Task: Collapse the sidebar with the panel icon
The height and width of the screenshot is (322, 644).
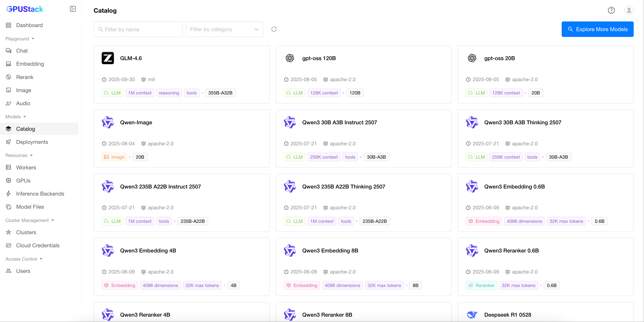Action: 73,9
